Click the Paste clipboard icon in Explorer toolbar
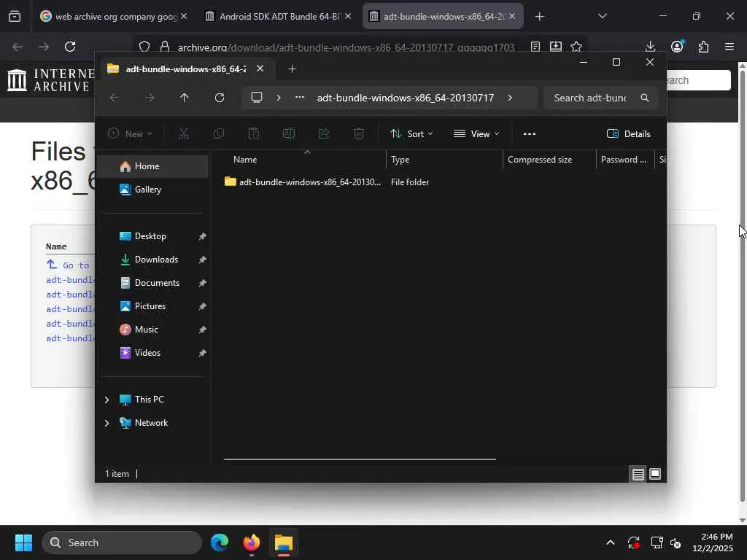Image resolution: width=747 pixels, height=560 pixels. (254, 134)
